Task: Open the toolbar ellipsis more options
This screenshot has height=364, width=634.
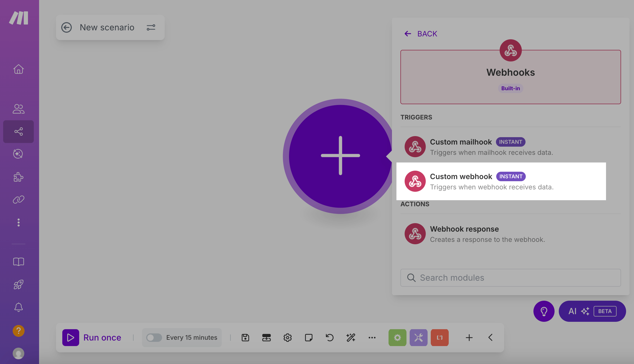Action: point(372,338)
